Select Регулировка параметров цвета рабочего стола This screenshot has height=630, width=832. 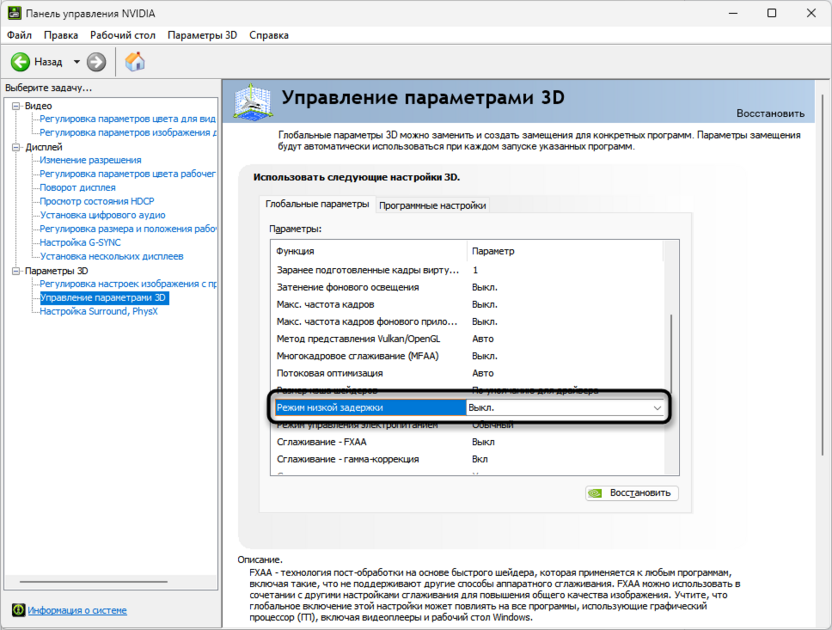pyautogui.click(x=127, y=174)
